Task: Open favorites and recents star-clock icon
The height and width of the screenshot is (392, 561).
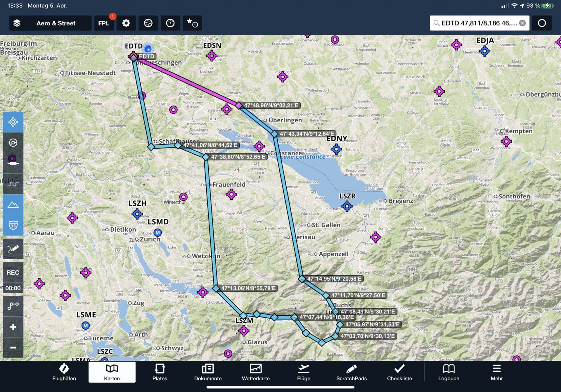Action: (x=192, y=23)
